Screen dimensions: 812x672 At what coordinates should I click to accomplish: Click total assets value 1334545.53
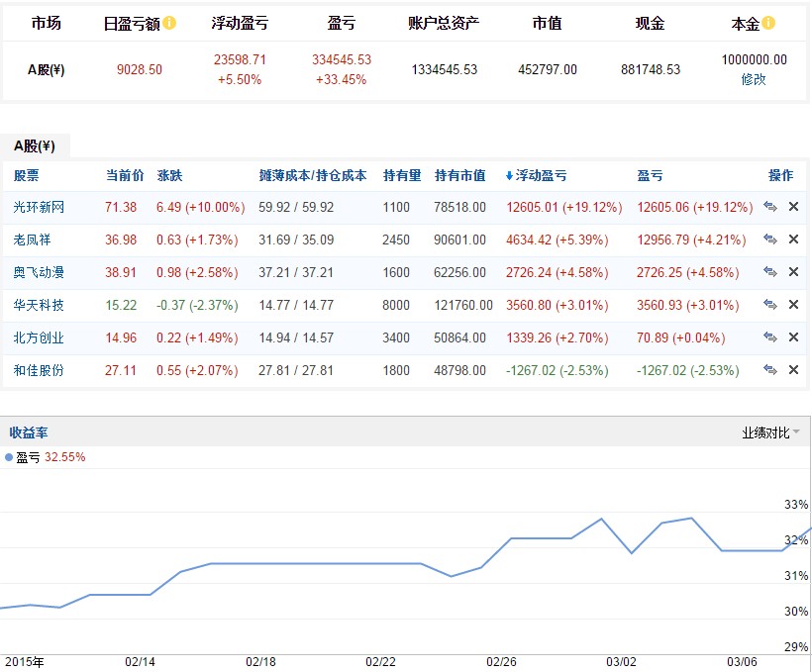(445, 69)
